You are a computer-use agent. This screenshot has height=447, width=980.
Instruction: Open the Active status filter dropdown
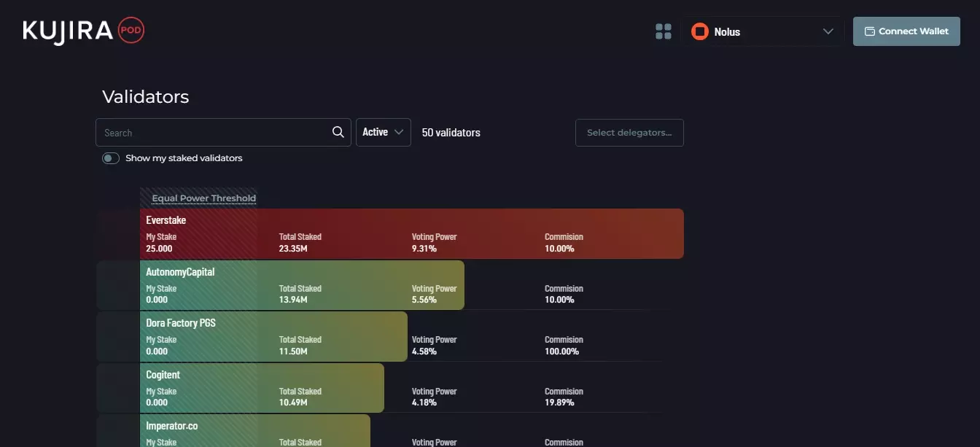pyautogui.click(x=383, y=132)
